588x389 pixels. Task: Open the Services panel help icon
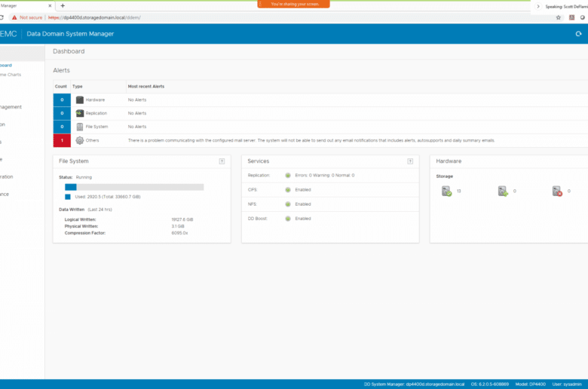pos(410,161)
